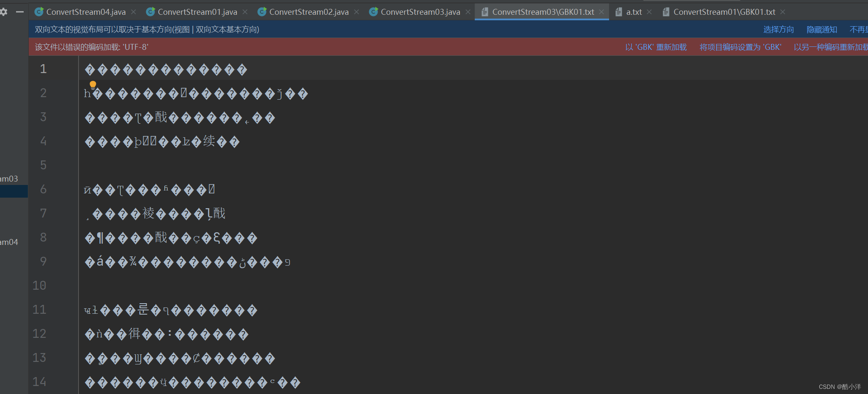The width and height of the screenshot is (868, 394).
Task: Click the 双向文本的视觉布局 notification text
Action: coord(147,30)
